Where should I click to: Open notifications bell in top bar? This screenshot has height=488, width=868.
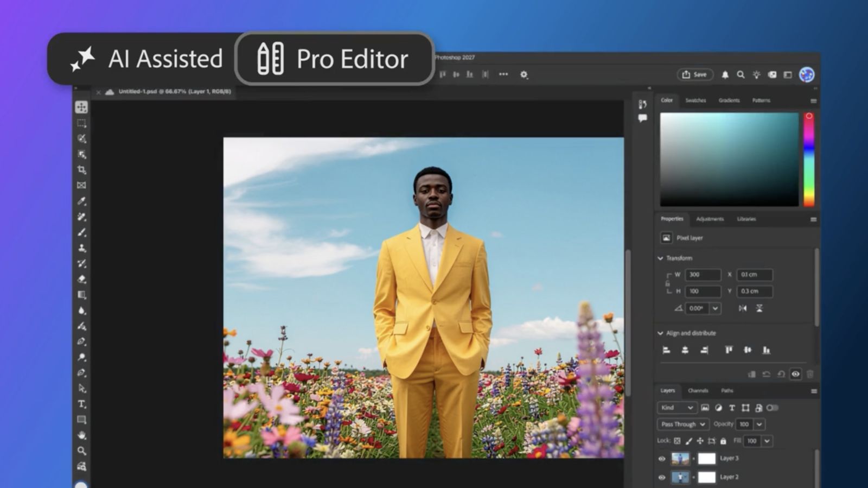tap(725, 75)
